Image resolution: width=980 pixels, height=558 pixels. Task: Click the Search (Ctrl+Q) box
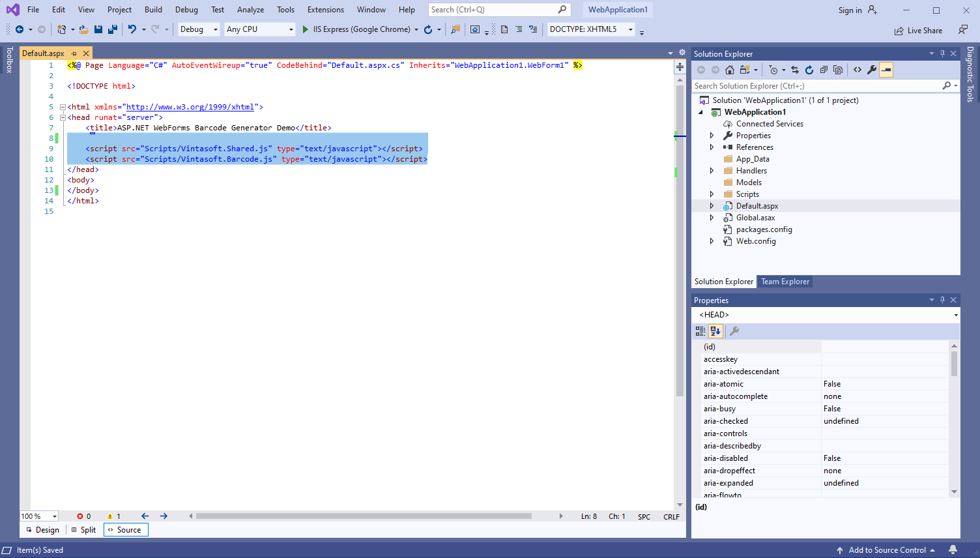coord(499,10)
